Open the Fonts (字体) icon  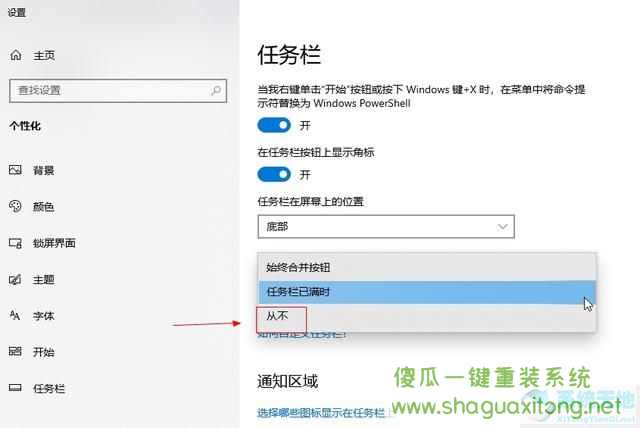point(15,315)
